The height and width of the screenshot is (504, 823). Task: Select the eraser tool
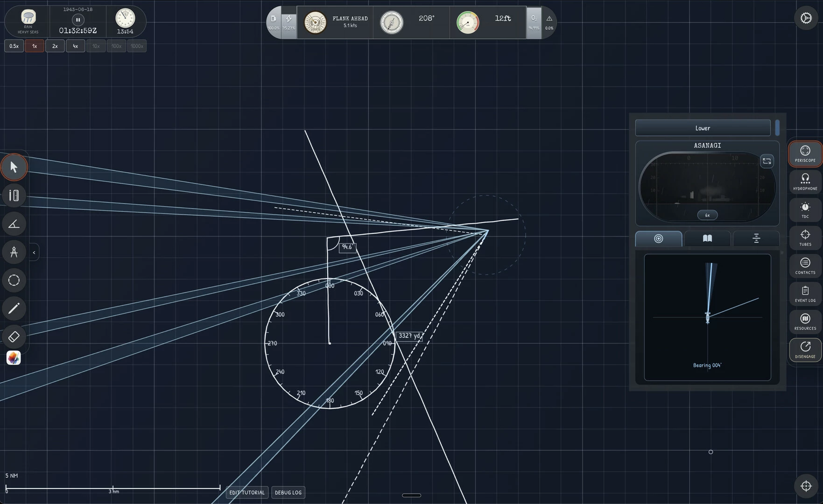point(14,336)
